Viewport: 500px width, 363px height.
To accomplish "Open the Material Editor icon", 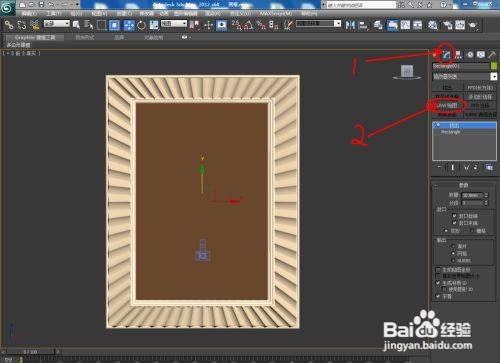I will pos(433,25).
